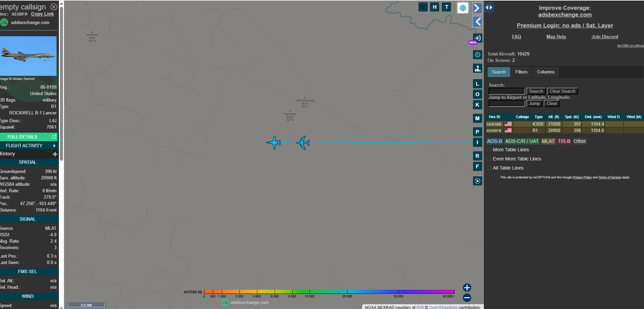Open the FAQ link
644x309 pixels.
click(x=516, y=37)
